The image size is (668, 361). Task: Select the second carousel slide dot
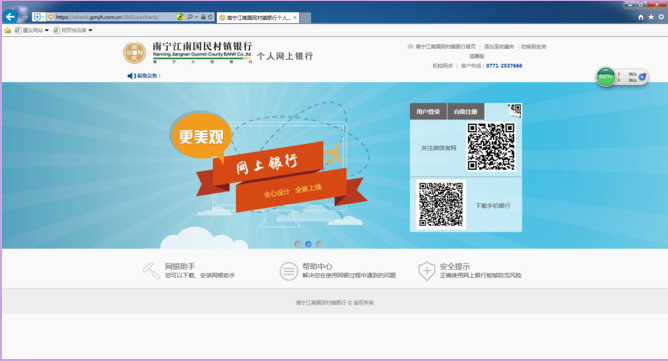coord(308,244)
